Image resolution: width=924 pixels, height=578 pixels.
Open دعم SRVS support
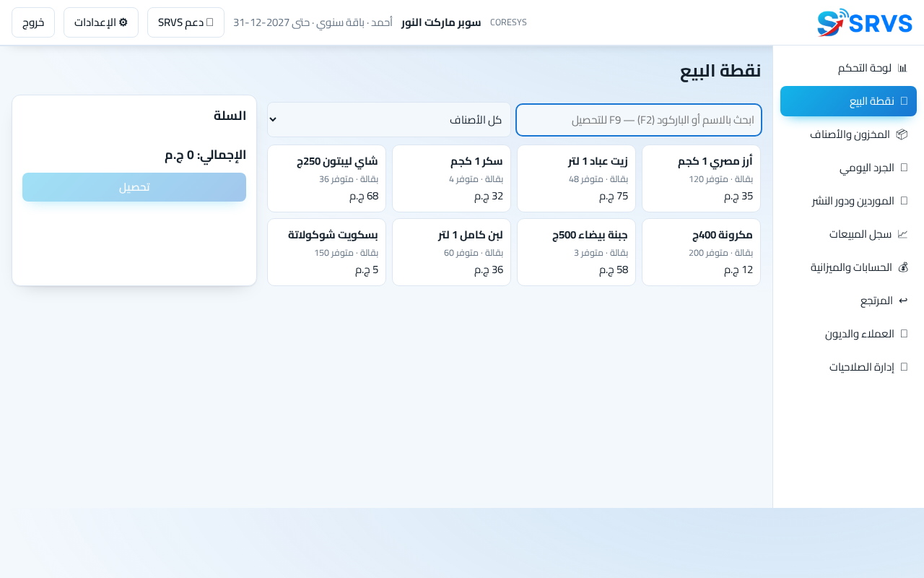[x=186, y=22]
